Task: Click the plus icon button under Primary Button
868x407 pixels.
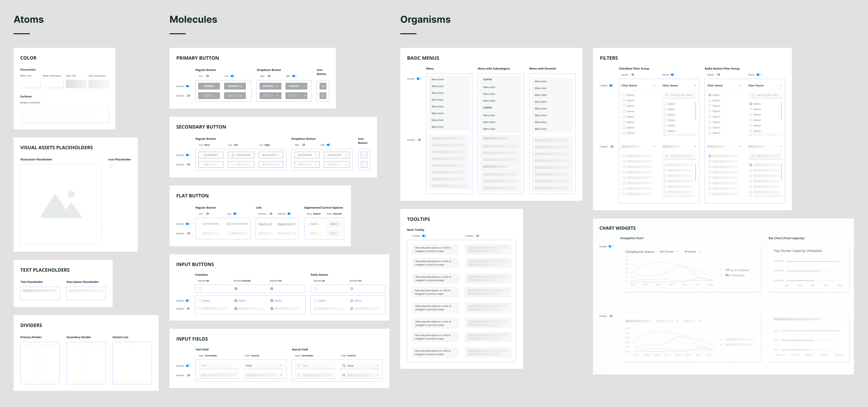Action: [322, 86]
